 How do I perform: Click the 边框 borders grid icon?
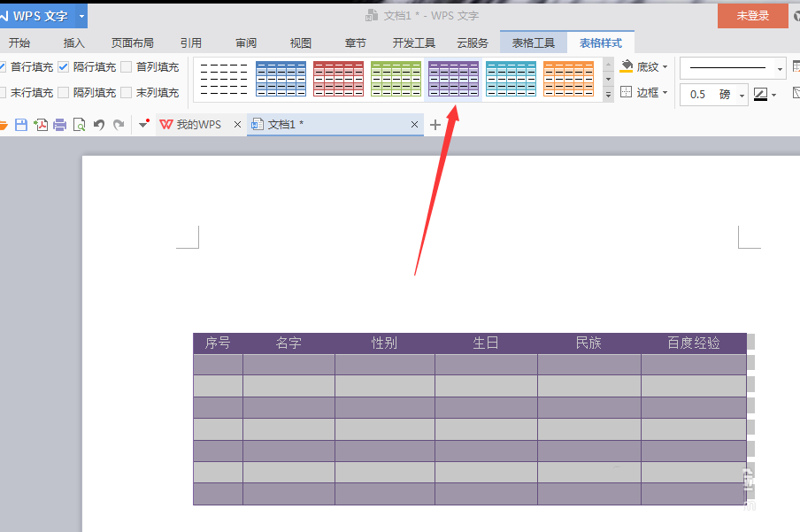625,91
